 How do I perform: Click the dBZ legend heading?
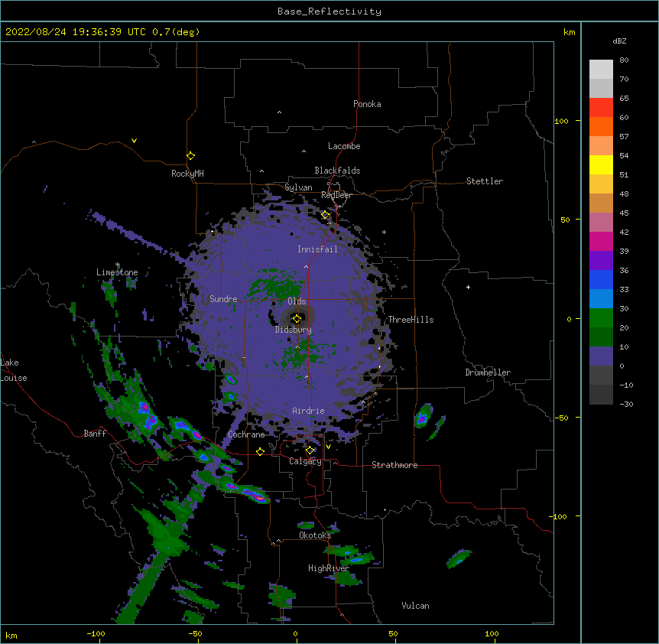(619, 41)
